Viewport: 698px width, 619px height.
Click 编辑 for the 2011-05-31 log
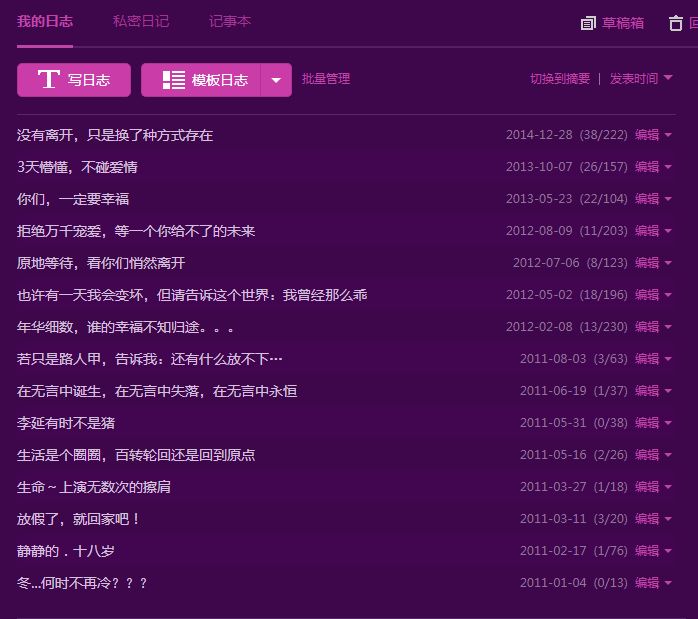pos(647,423)
